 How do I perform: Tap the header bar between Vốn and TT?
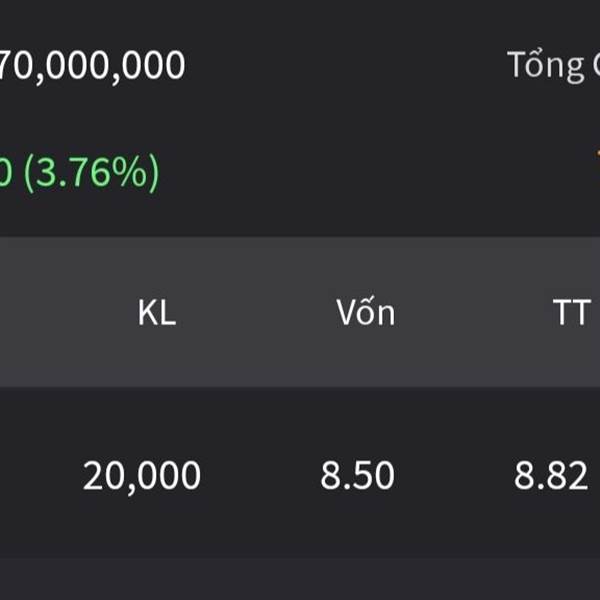tap(474, 312)
